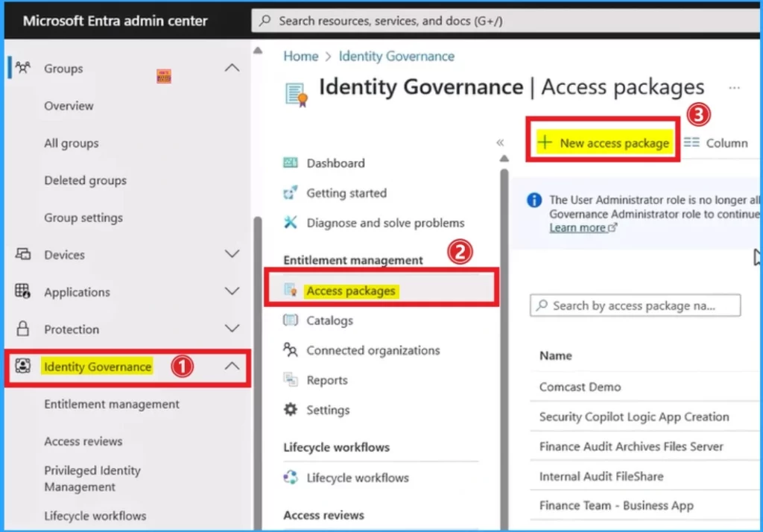Open Deleted groups page
Screen dimensions: 763x532
[85, 180]
